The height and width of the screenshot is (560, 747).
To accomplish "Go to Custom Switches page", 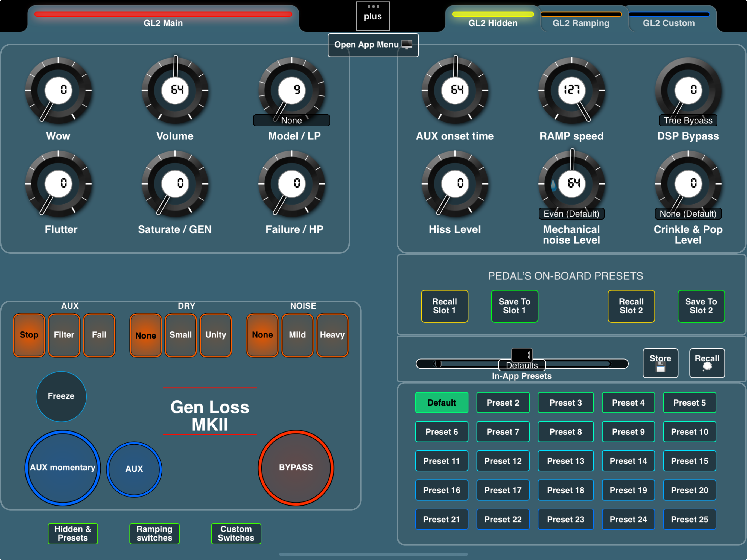I will click(x=236, y=534).
